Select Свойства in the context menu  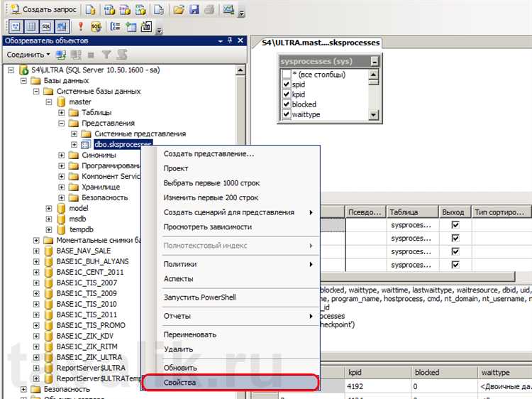229,383
